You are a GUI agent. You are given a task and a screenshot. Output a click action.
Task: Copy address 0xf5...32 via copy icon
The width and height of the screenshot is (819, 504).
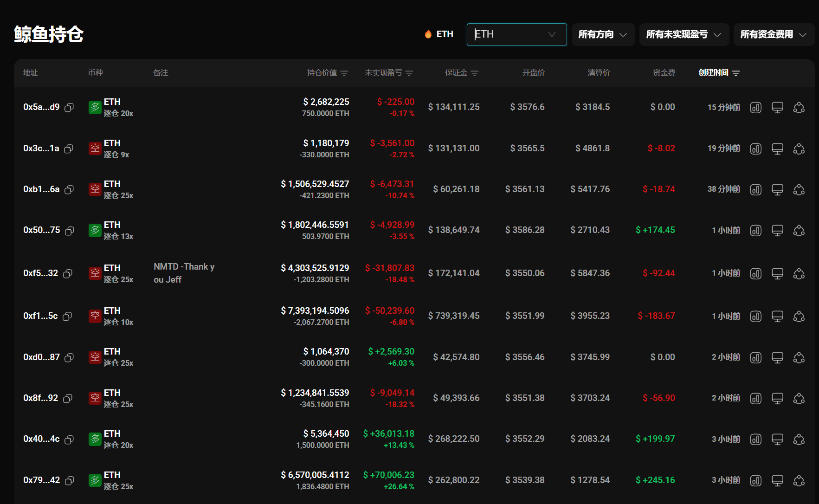coord(68,274)
